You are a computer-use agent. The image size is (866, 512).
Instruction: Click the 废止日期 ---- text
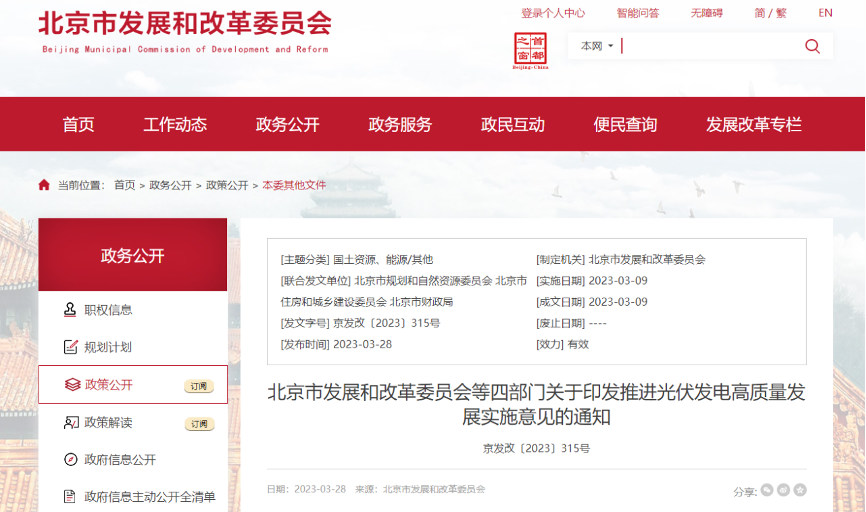click(571, 323)
